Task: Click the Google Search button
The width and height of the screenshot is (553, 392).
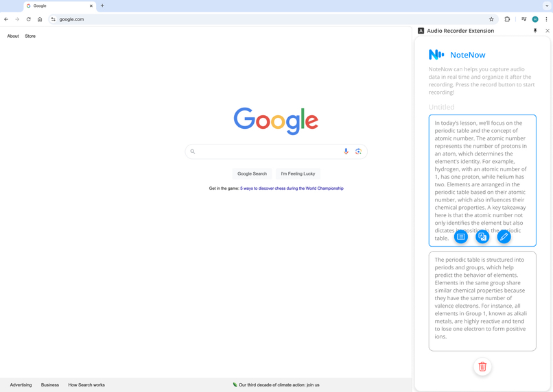Action: [252, 173]
